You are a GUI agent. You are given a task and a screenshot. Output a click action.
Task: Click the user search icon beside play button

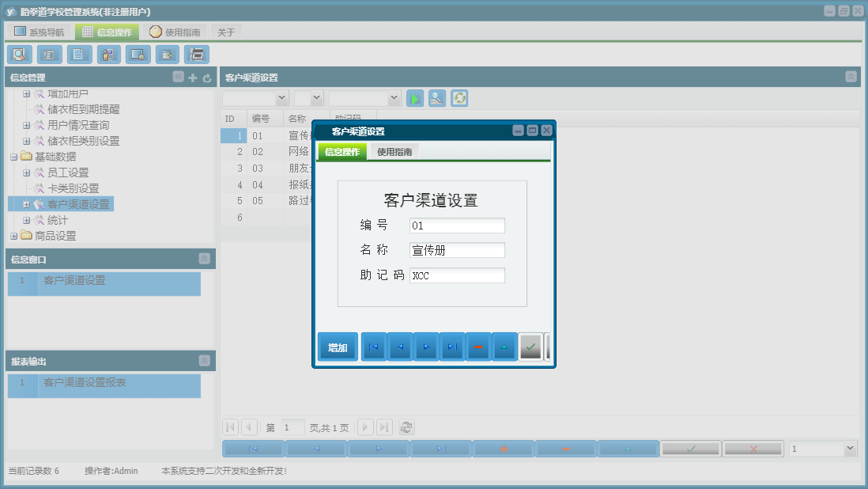[437, 99]
